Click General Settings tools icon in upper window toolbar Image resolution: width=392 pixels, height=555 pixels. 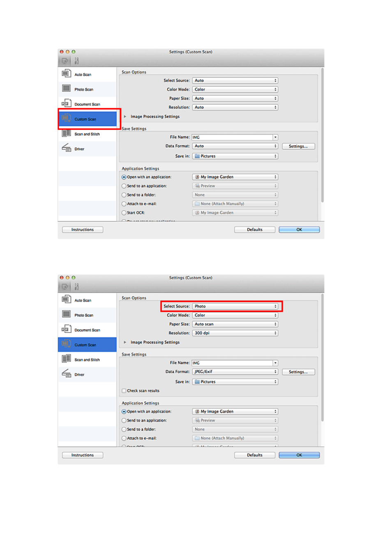coord(76,61)
